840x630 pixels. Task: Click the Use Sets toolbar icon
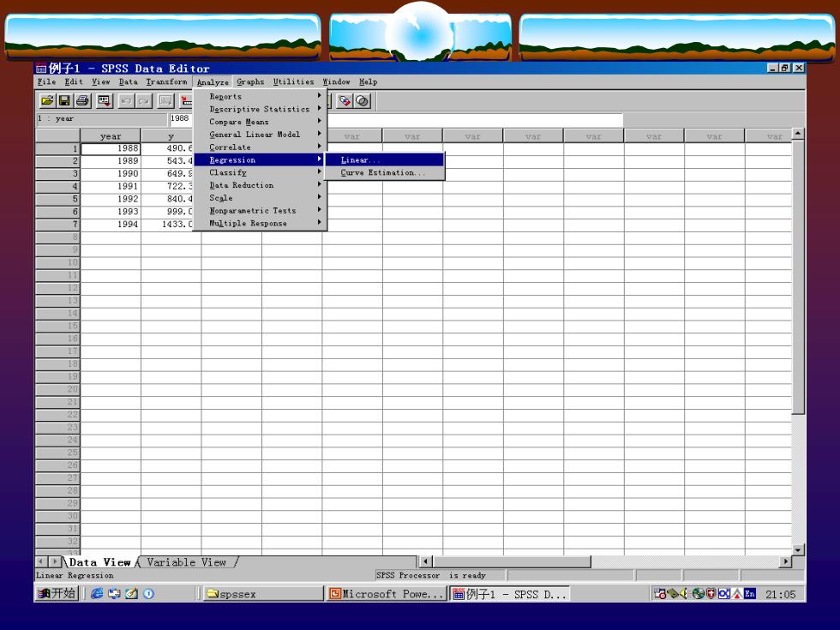(362, 101)
